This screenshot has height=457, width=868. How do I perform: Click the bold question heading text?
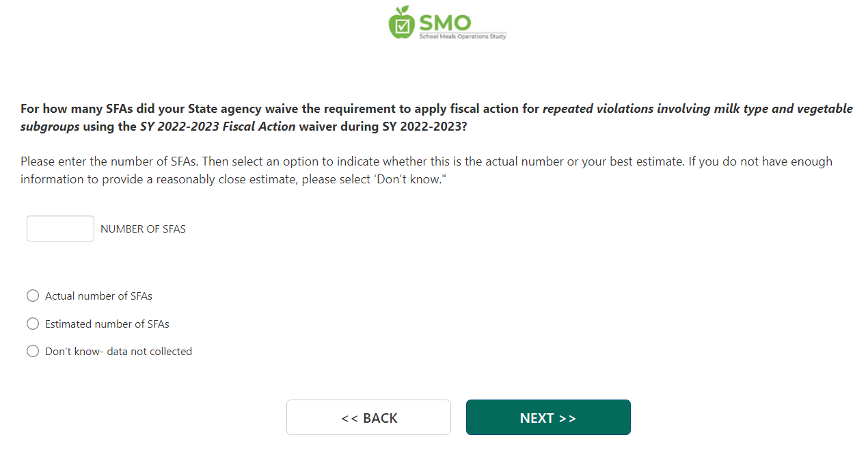273,109
